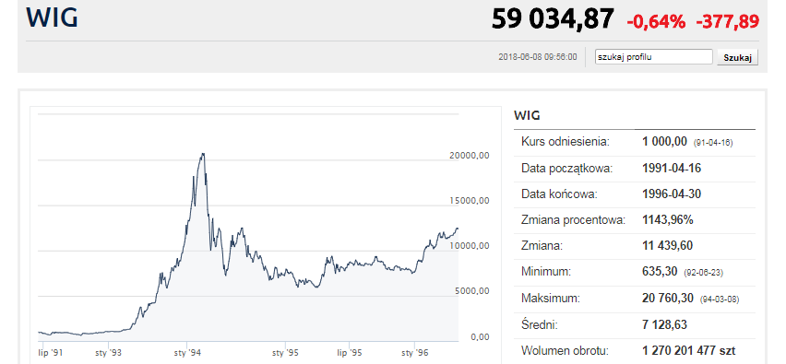The width and height of the screenshot is (786, 364).
Task: Click the large WIG page title
Action: [x=52, y=17]
